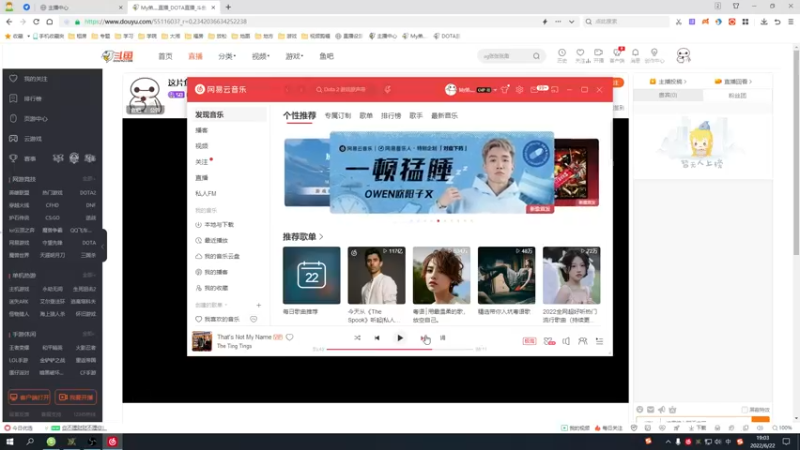This screenshot has width=800, height=450.
Task: Switch to 排行榜 tab in NetEase
Action: click(x=391, y=116)
